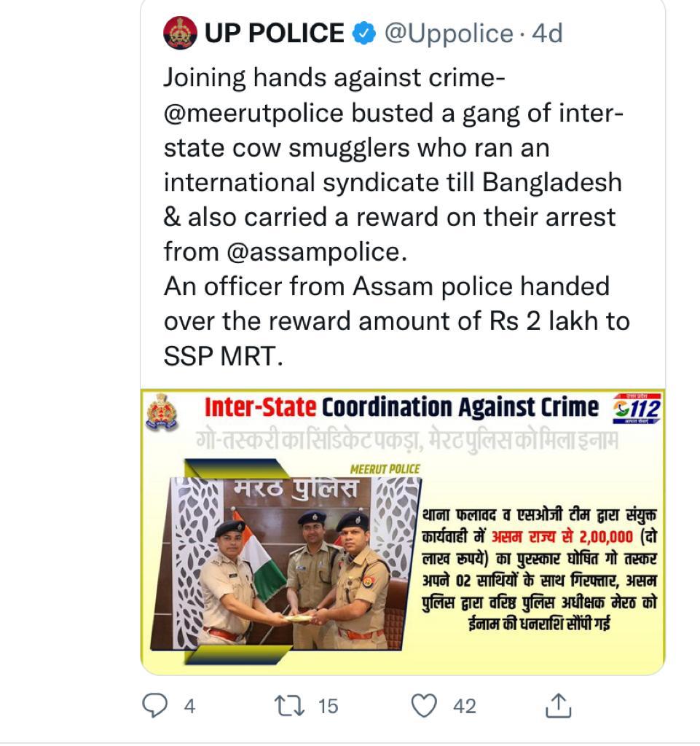Click the UP Police emblem in banner
The image size is (700, 746).
pos(162,412)
